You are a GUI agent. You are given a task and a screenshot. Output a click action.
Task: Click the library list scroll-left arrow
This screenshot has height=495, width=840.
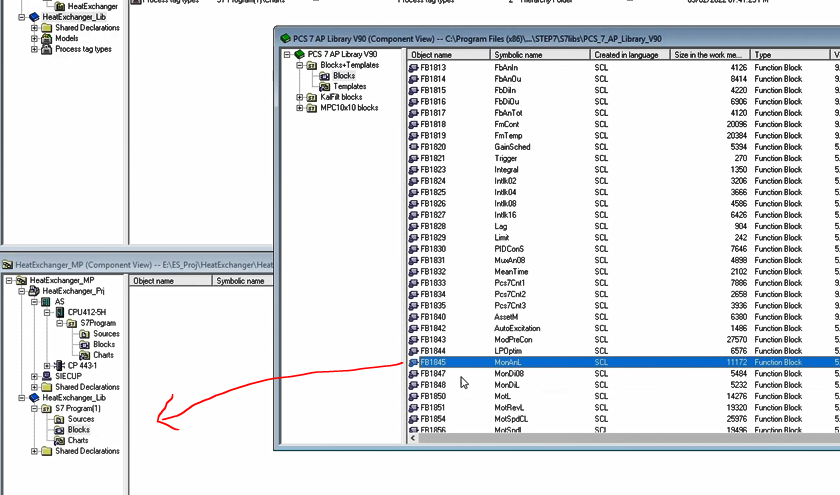(413, 438)
